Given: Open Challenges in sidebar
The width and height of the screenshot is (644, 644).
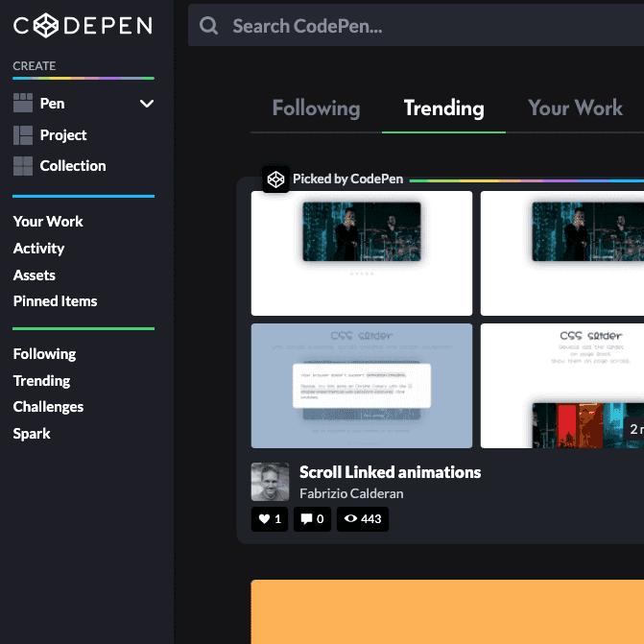Looking at the screenshot, I should [x=48, y=407].
